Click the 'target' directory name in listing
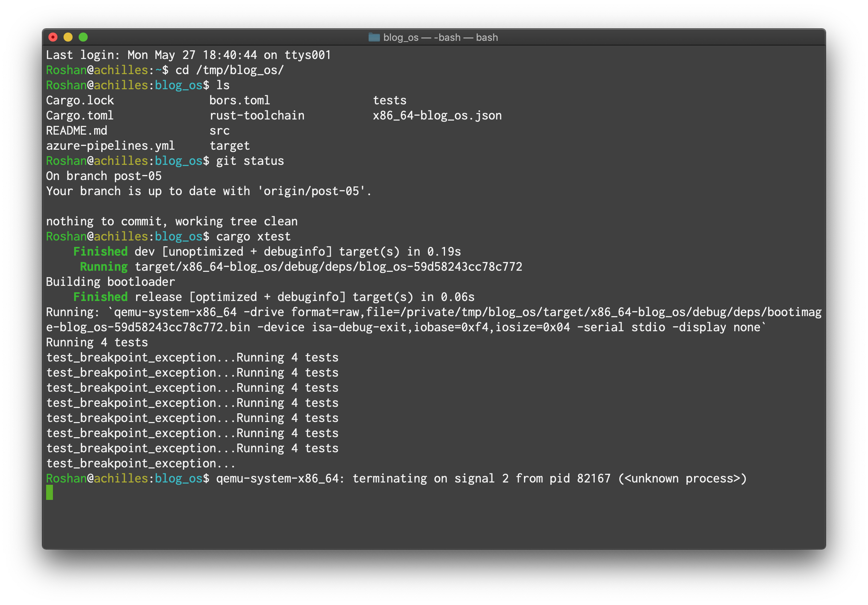The height and width of the screenshot is (605, 868). (x=230, y=146)
